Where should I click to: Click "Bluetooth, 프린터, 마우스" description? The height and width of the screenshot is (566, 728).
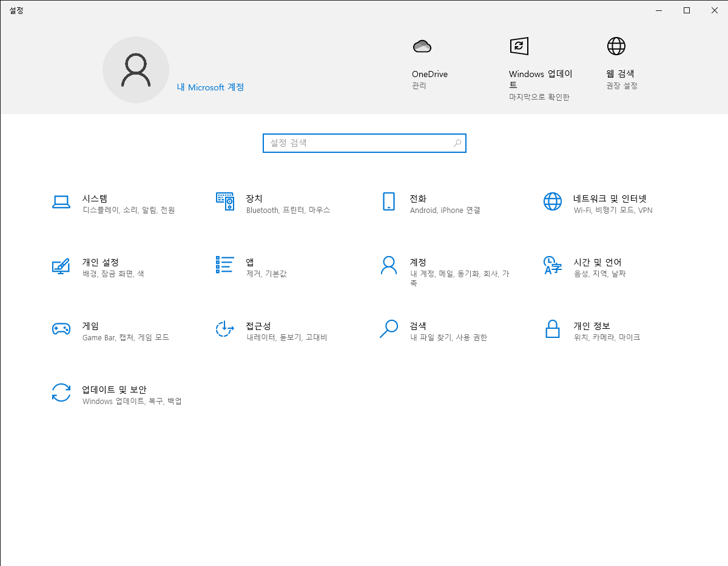(x=288, y=211)
